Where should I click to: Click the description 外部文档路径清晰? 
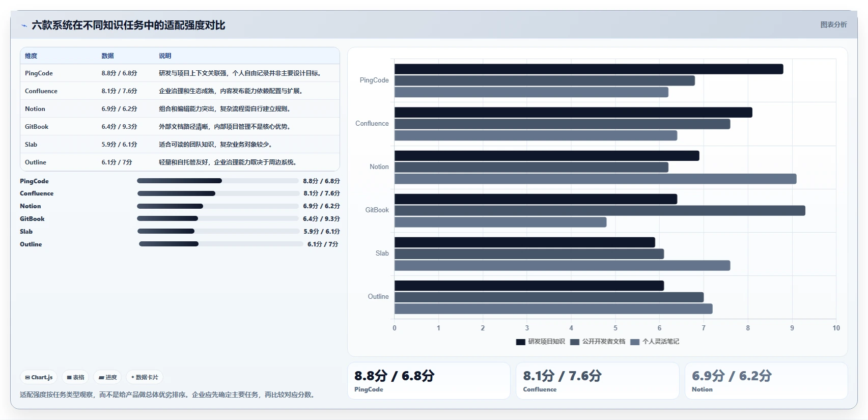point(225,127)
